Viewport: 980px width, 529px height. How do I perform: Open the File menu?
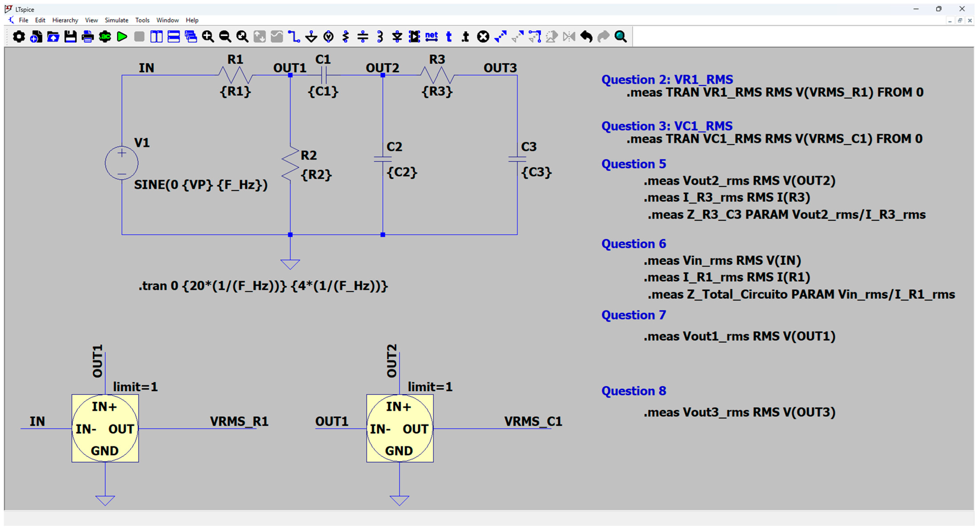click(x=24, y=20)
